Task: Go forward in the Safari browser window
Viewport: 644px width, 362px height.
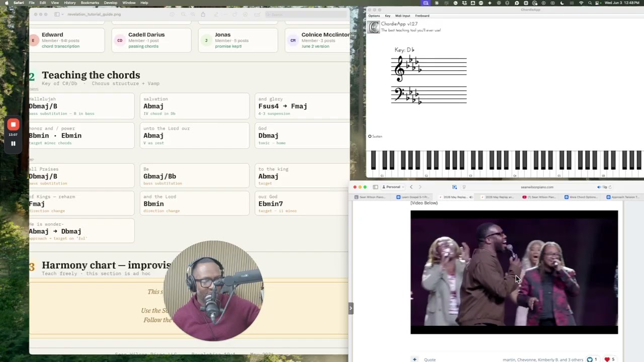Action: (x=420, y=187)
